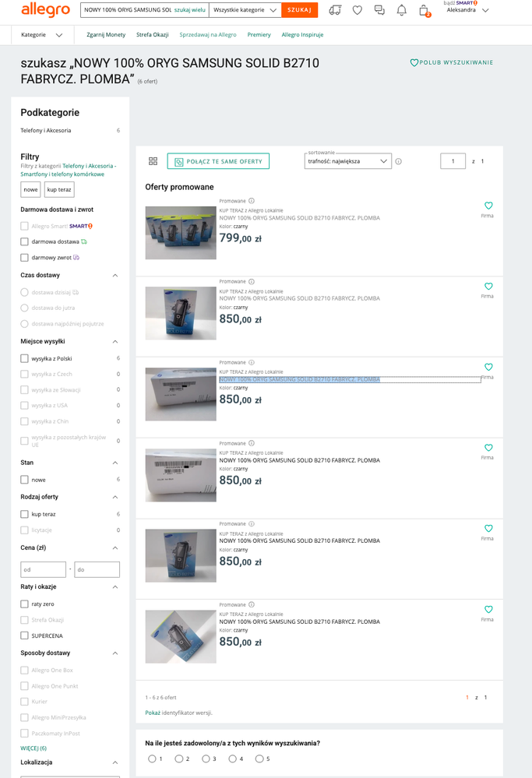
Task: Collapse Czas dostawy section
Action: pos(115,276)
